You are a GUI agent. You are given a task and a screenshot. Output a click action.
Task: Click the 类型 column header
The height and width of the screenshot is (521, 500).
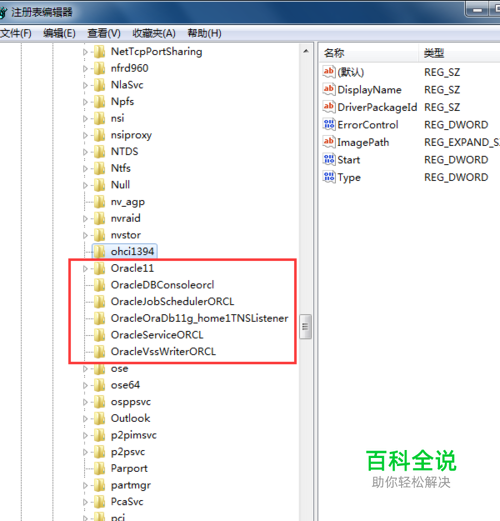[x=460, y=53]
